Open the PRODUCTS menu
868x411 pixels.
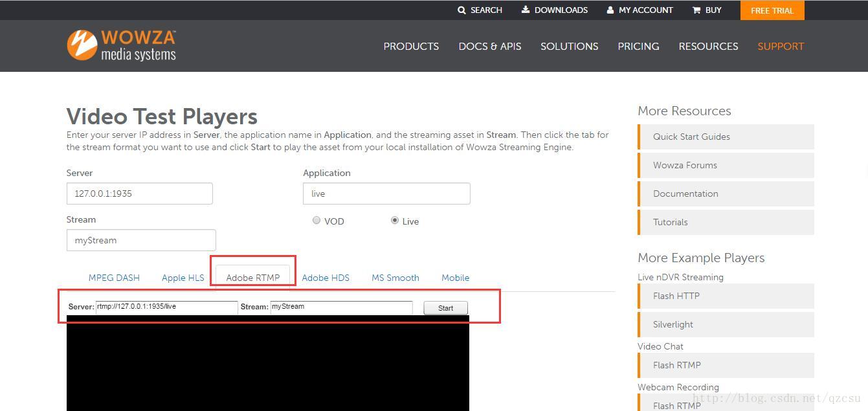[x=411, y=47]
